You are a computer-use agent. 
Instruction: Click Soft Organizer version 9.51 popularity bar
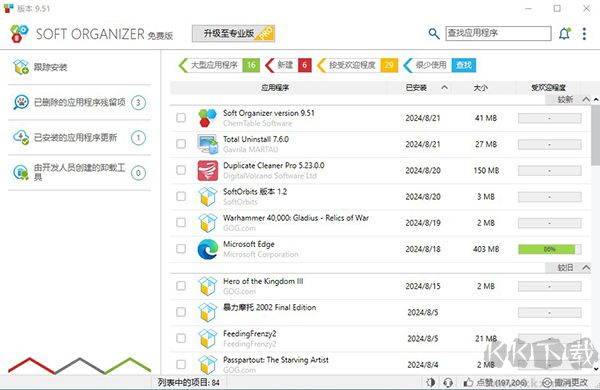click(x=549, y=118)
